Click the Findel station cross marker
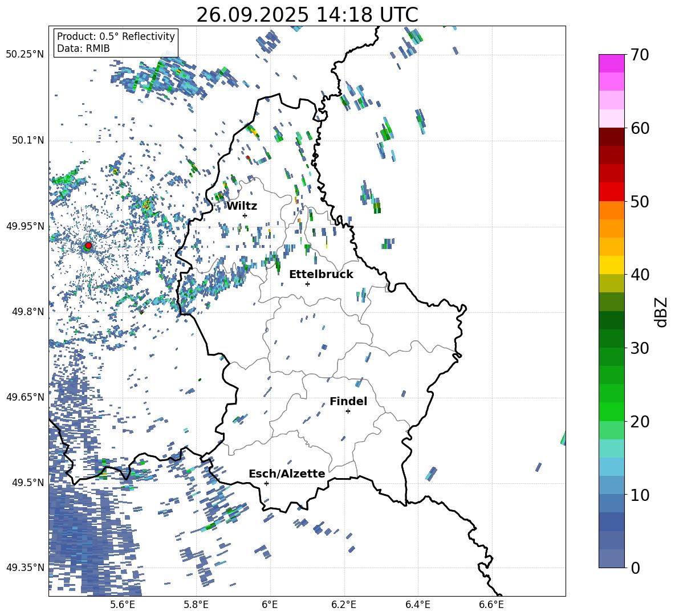 (x=348, y=411)
